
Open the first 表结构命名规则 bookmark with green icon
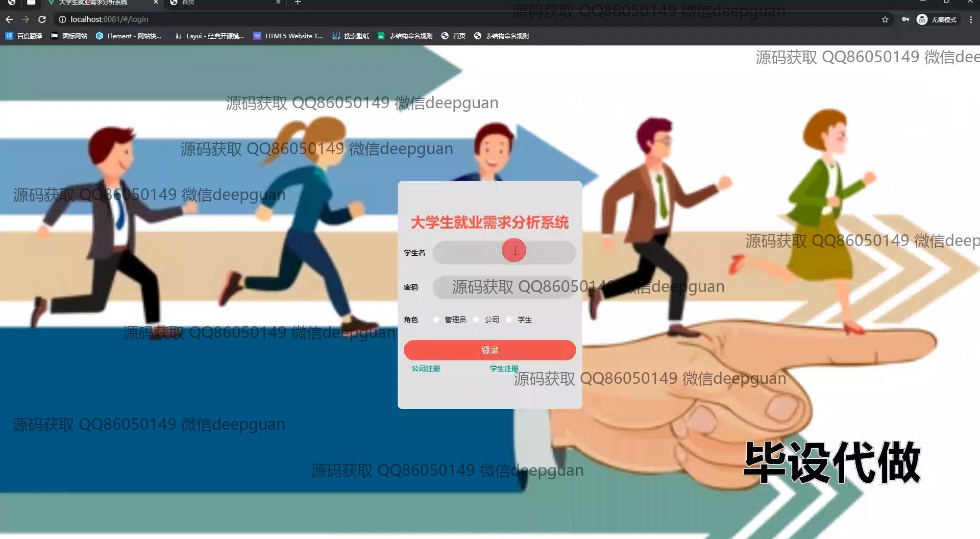click(x=405, y=36)
